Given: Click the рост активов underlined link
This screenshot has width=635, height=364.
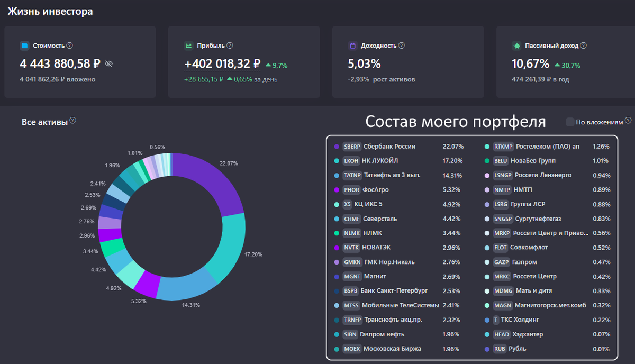Looking at the screenshot, I should pos(394,80).
